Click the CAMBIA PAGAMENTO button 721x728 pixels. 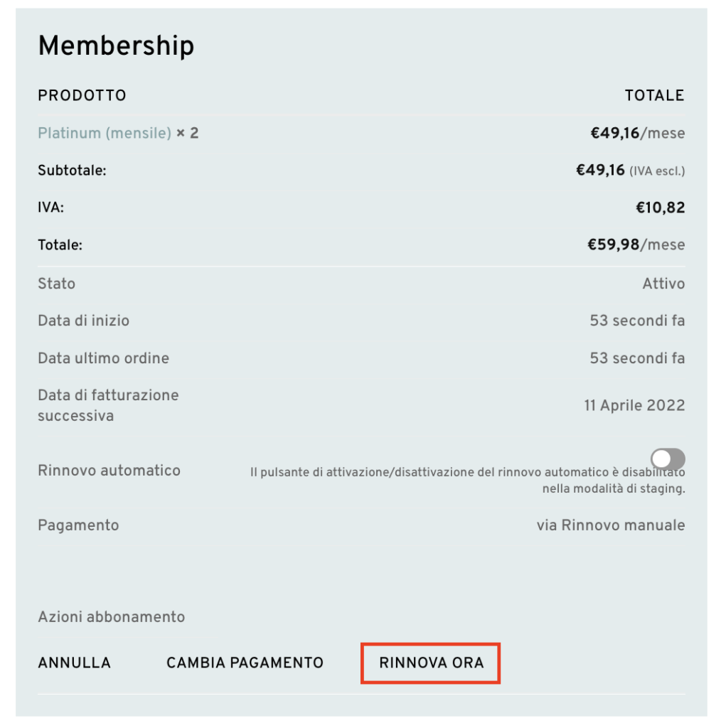(245, 663)
